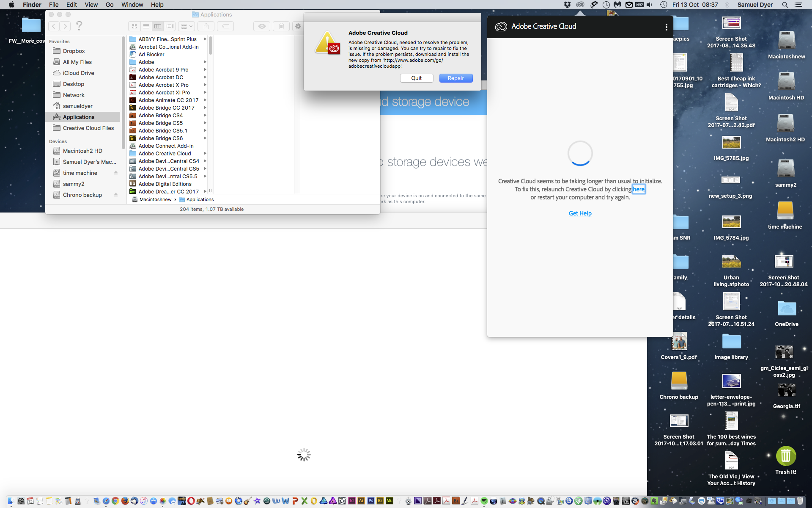Click the volume icon in menu bar

tap(649, 5)
